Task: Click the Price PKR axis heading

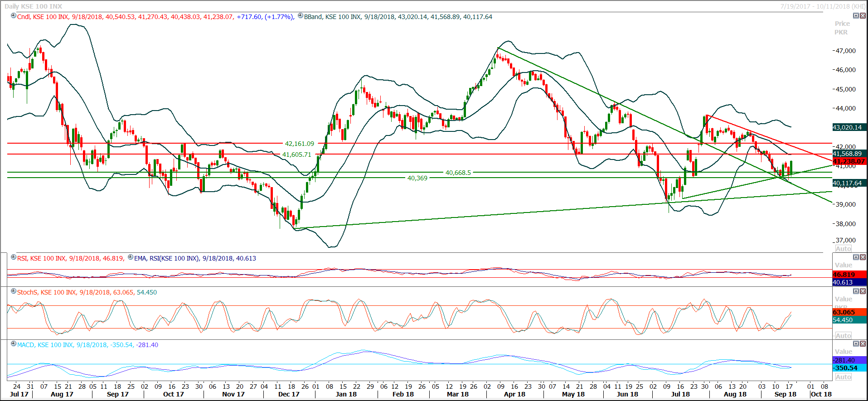Action: tap(842, 28)
